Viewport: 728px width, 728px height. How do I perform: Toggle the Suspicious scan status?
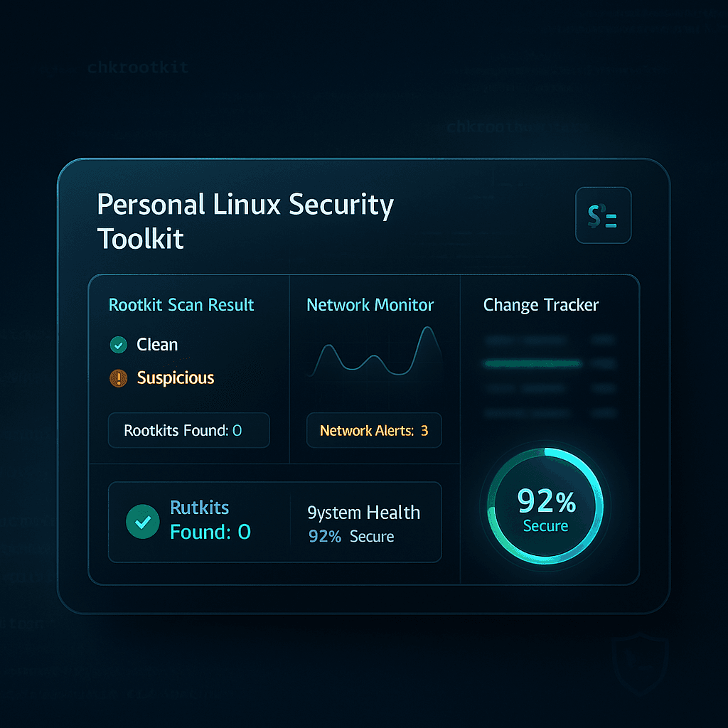coord(174,378)
